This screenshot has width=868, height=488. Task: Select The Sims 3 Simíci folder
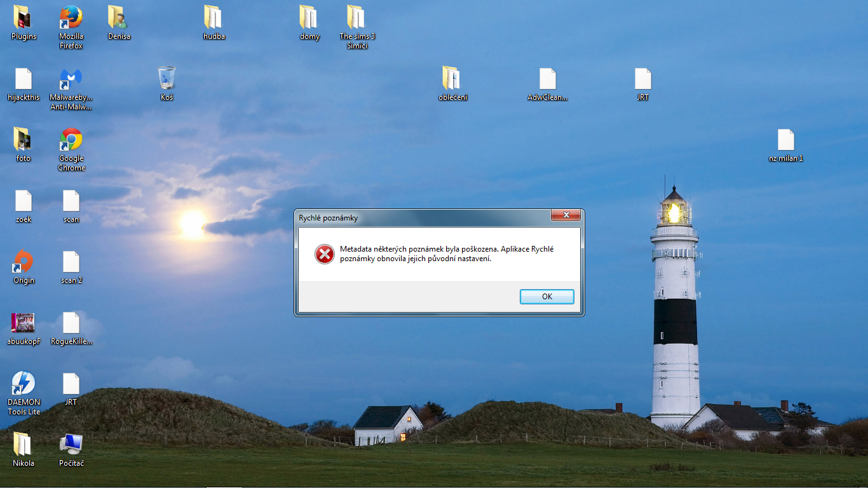pos(357,17)
